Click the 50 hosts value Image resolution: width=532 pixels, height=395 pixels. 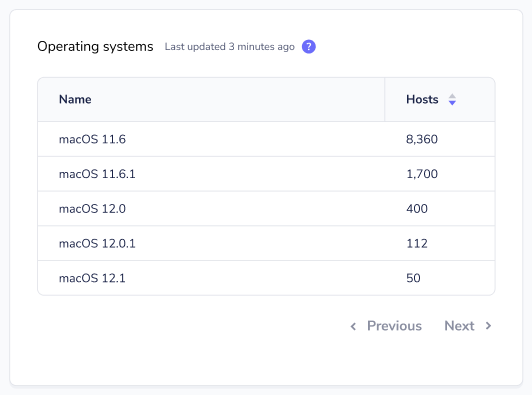pos(413,278)
